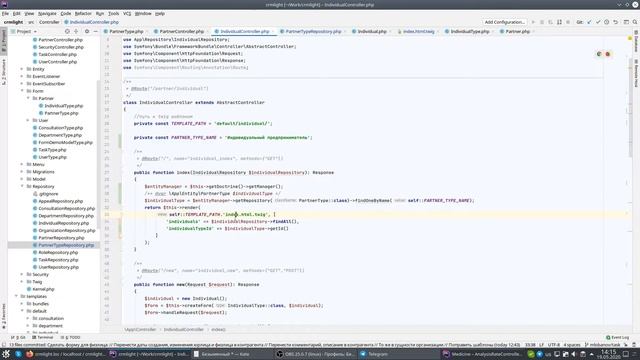Switch to Individual.php tab

(x=372, y=31)
